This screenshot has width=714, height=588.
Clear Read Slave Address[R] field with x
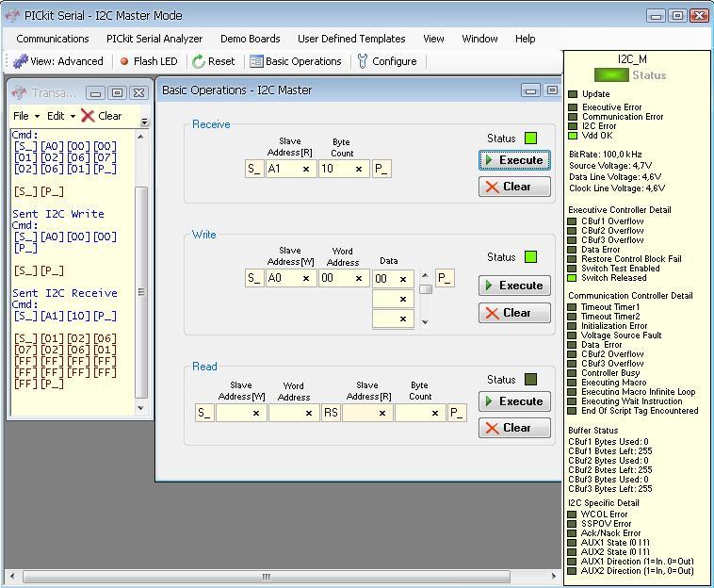click(382, 413)
